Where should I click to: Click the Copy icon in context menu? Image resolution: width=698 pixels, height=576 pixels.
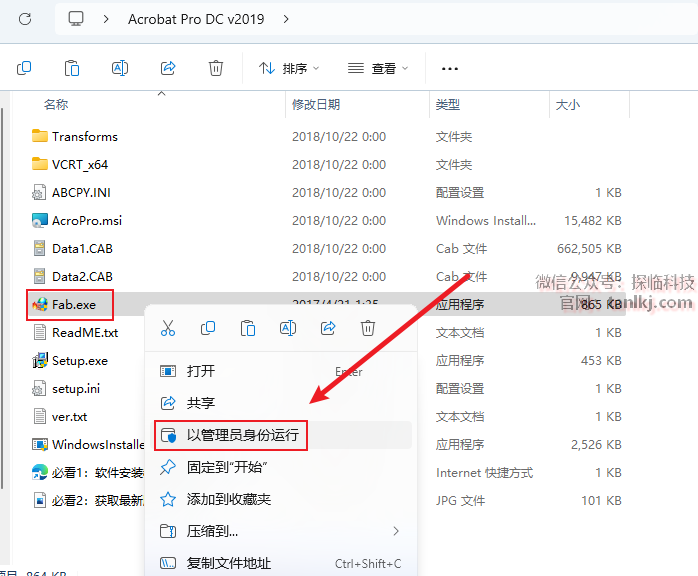tap(208, 328)
